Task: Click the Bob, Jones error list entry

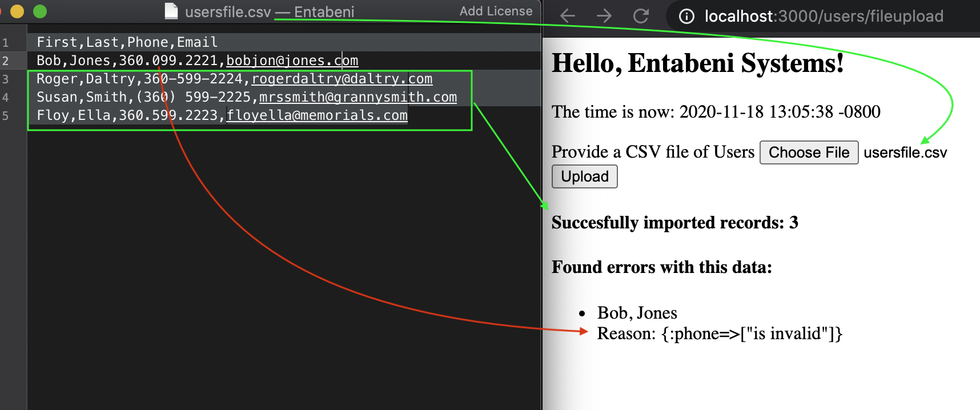Action: pyautogui.click(x=637, y=313)
